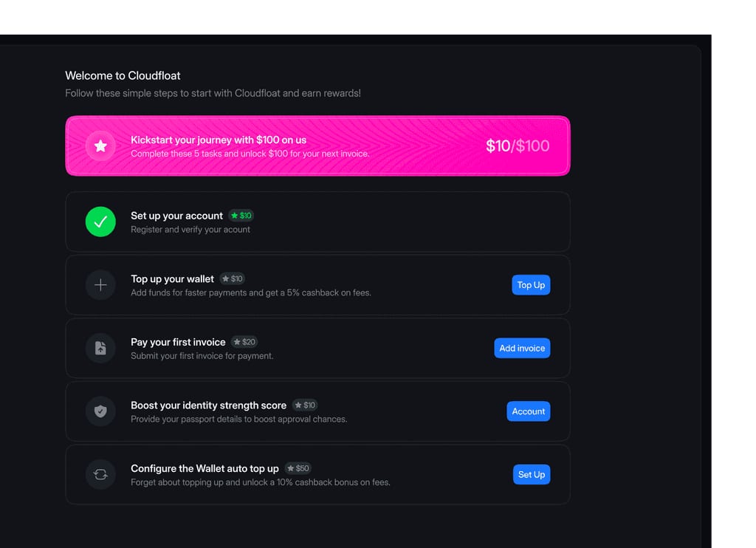Click 'Add funds for faster payments' description

251,292
